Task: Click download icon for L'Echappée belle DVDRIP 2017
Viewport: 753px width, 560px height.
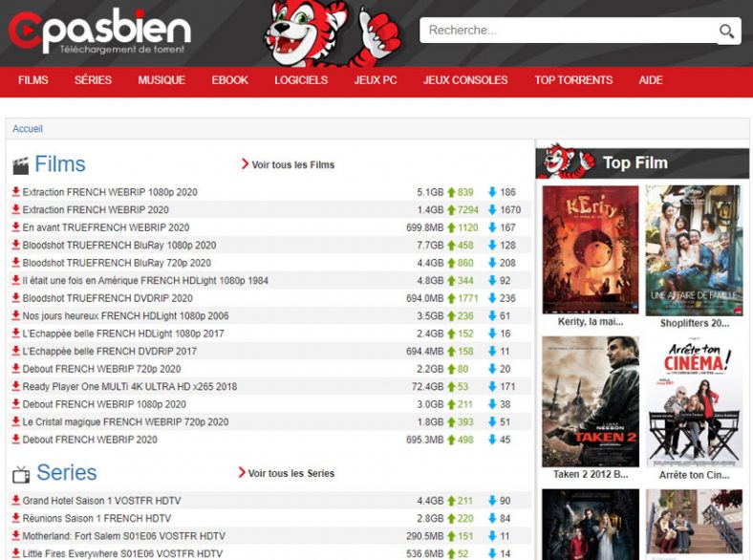Action: 16,351
